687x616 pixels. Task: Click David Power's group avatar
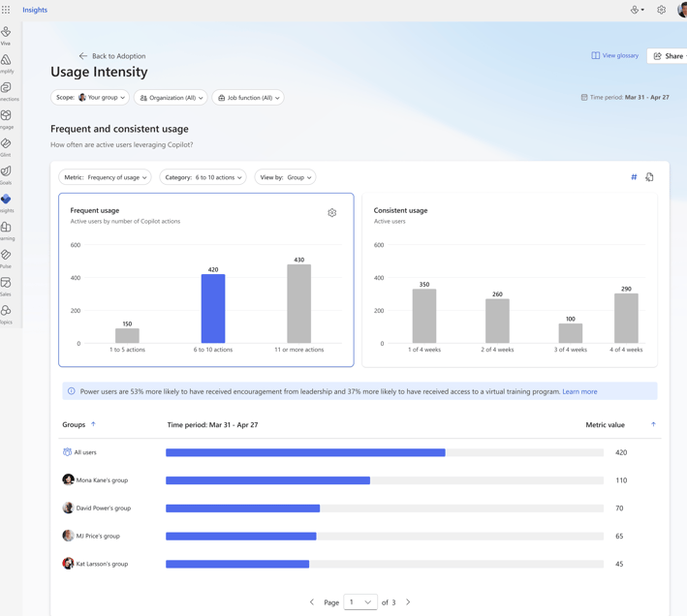click(x=68, y=508)
